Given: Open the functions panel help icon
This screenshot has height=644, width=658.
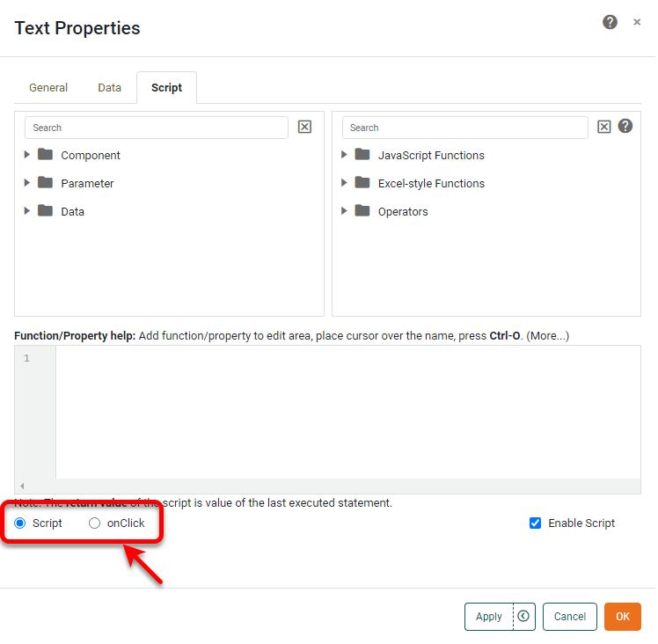Looking at the screenshot, I should click(x=625, y=126).
